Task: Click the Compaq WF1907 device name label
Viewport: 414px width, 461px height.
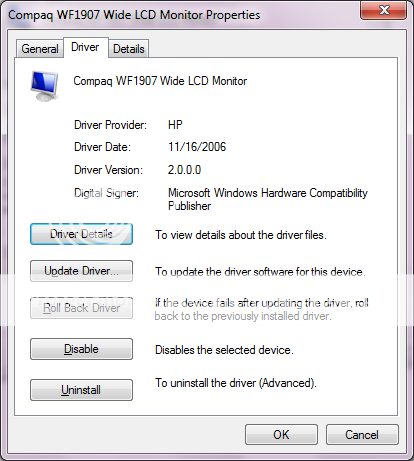Action: click(160, 81)
